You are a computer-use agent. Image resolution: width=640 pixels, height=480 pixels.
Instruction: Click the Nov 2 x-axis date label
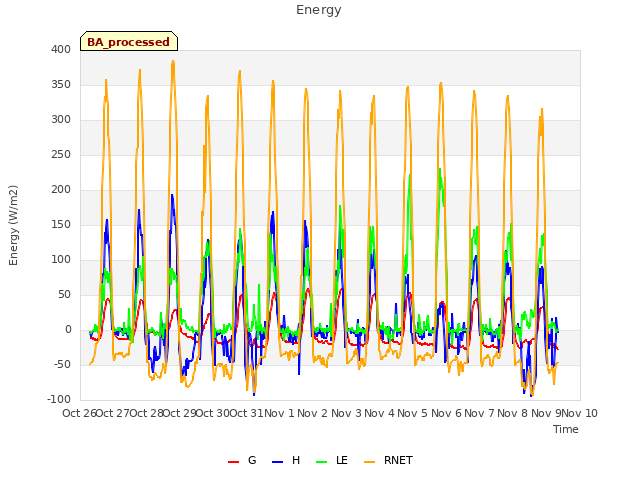tap(312, 413)
